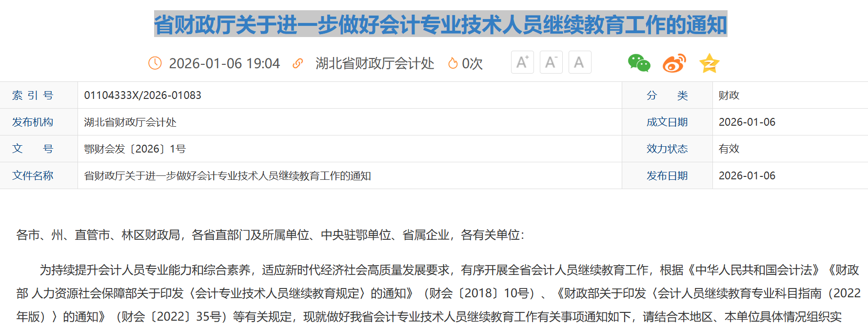Click file name in 文件名称 row
868x327 pixels.
click(x=227, y=176)
